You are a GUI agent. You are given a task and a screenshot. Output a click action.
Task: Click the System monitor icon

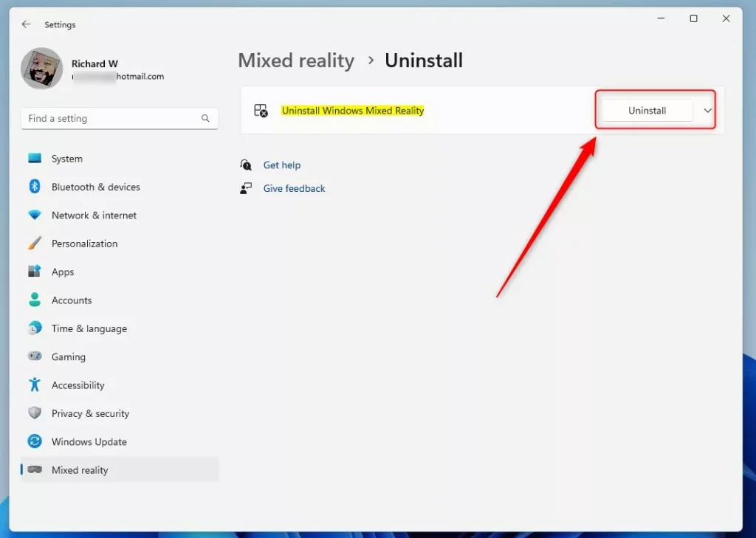[35, 159]
